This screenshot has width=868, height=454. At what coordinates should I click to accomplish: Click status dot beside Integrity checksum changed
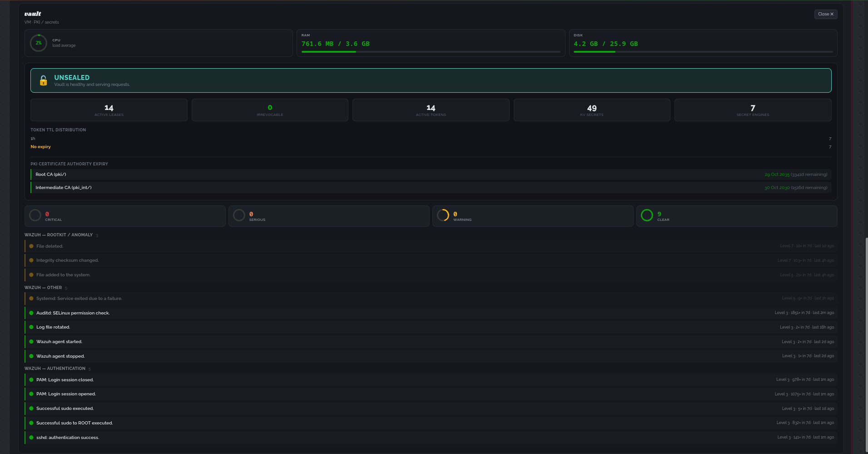31,260
